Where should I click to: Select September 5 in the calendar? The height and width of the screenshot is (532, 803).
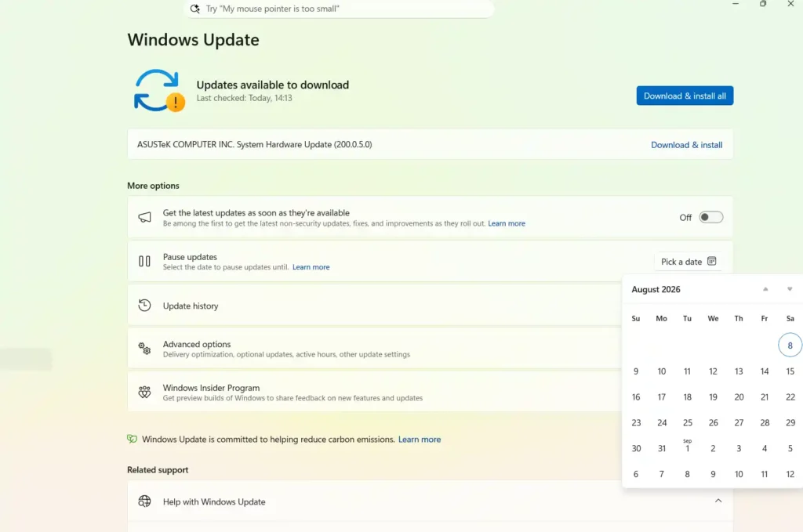click(x=790, y=449)
